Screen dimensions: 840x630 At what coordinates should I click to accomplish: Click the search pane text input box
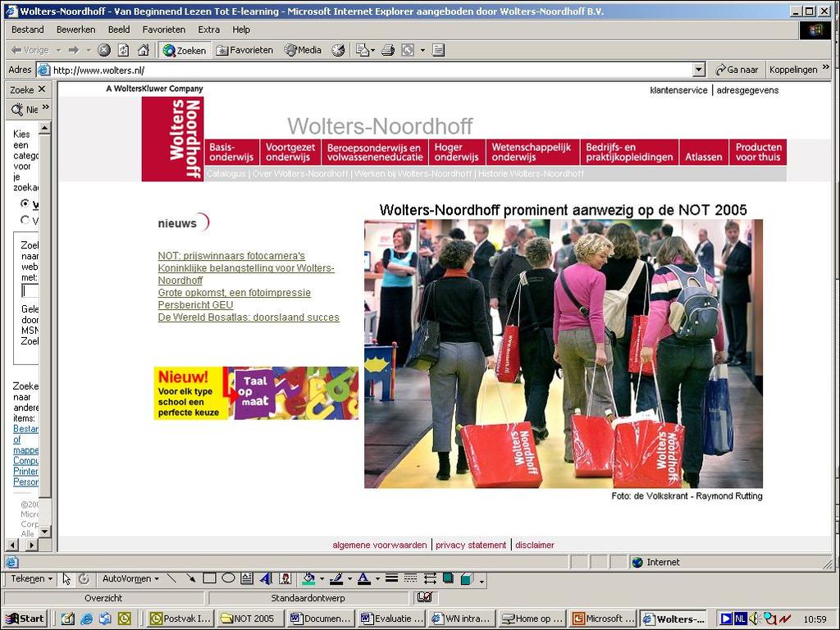30,290
